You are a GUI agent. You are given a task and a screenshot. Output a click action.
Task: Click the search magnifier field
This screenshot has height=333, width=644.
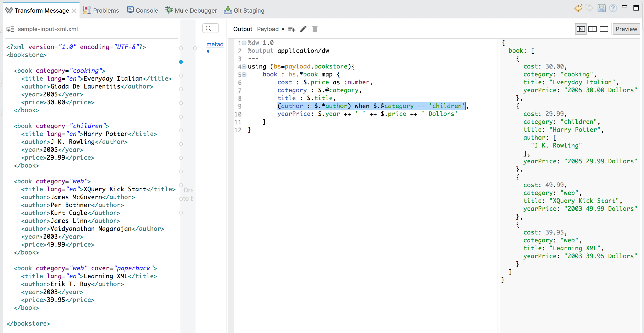click(210, 28)
